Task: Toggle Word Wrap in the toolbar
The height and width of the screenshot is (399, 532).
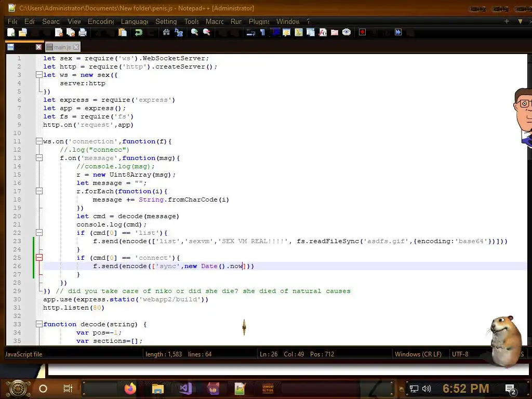Action: 251,32
